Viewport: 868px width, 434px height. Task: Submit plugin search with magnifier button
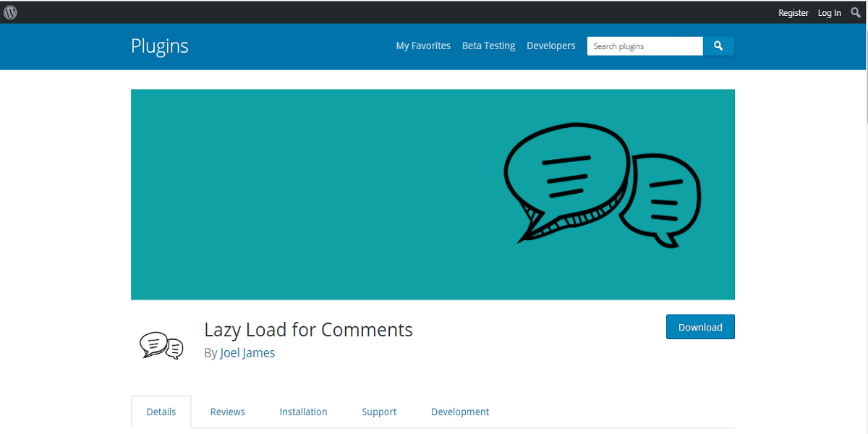pos(718,46)
